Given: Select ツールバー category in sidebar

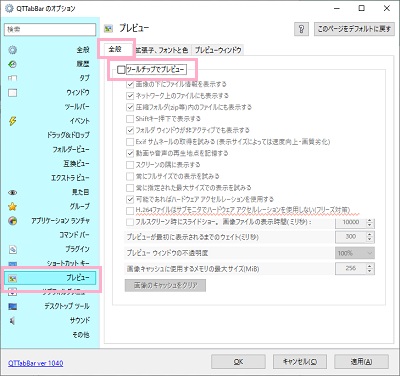Looking at the screenshot, I should 50,107.
